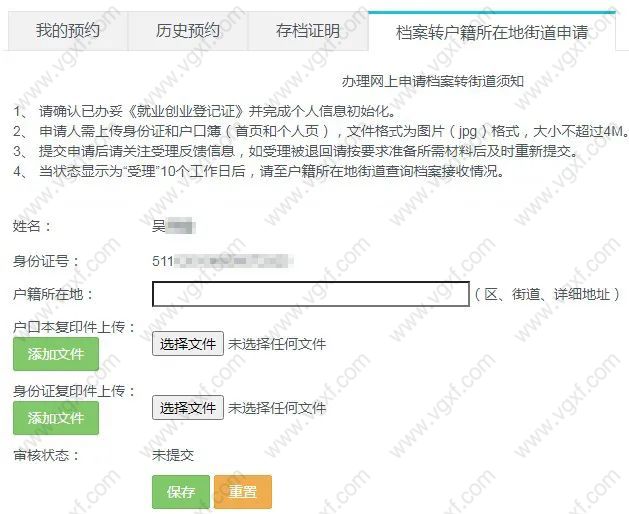Click 选择文件 for 户口本复印件 upload
Viewport: 629px width, 514px height.
[188, 344]
